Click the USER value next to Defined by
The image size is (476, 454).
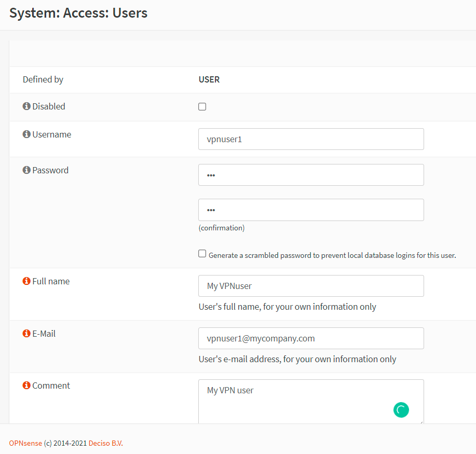click(209, 79)
